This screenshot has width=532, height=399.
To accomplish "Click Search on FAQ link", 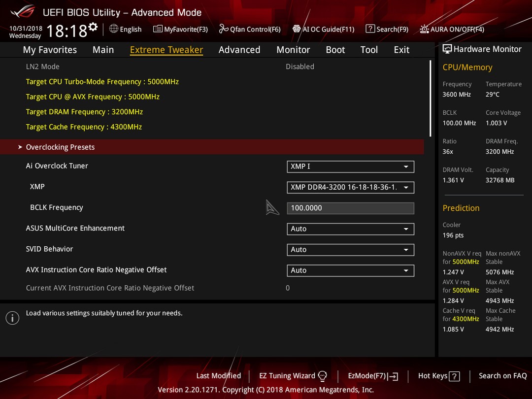I will 502,376.
